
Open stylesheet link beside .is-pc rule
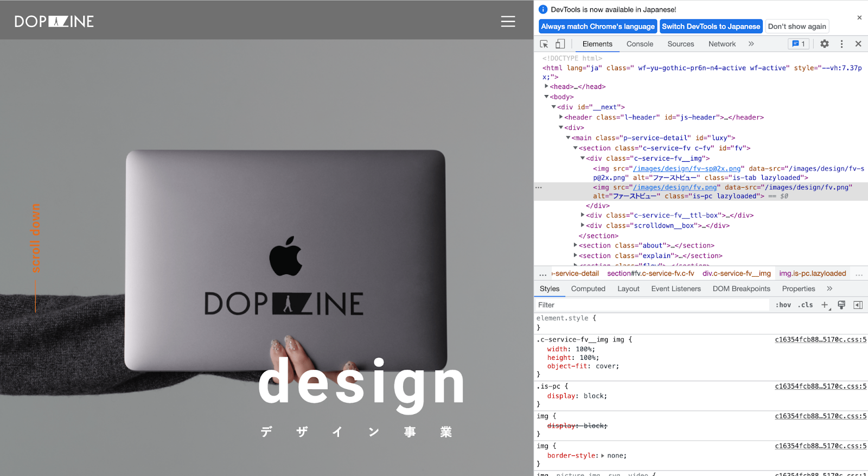[x=820, y=386]
